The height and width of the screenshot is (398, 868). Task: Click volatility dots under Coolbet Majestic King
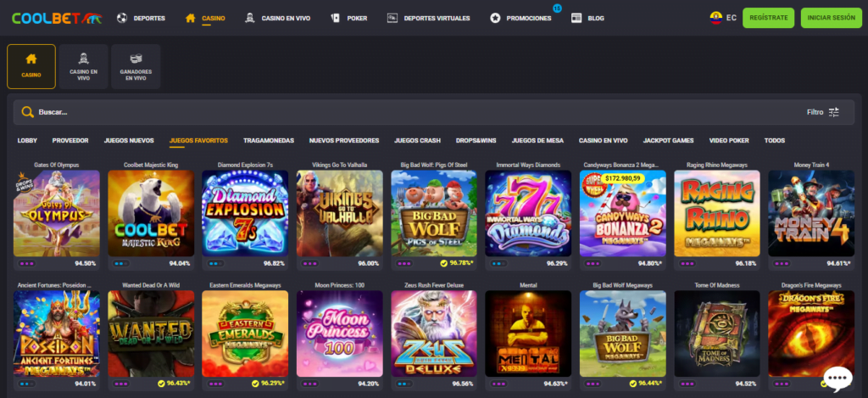120,263
